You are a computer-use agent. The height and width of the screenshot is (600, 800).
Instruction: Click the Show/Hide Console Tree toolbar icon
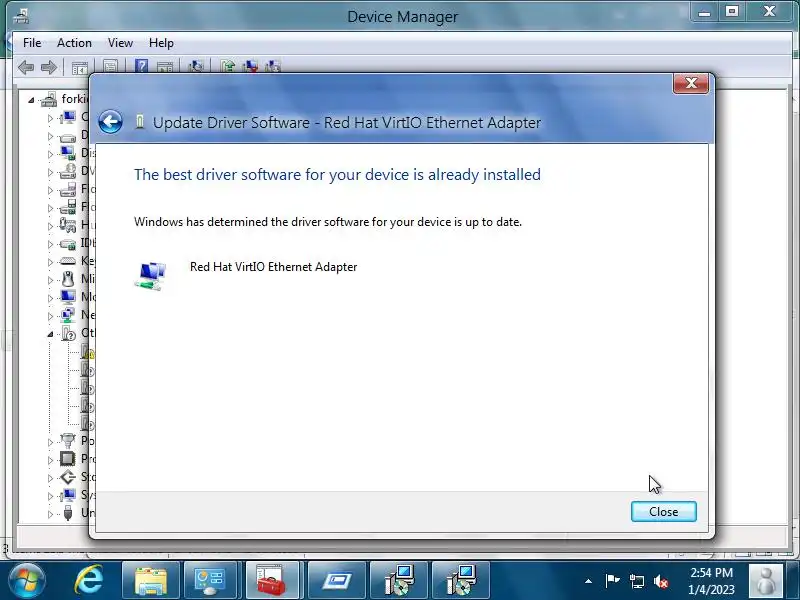(x=80, y=67)
